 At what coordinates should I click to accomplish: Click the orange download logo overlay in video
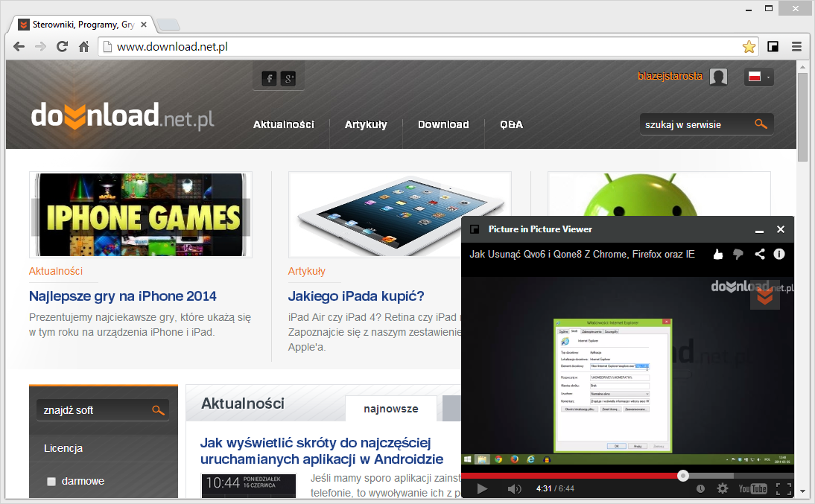click(x=764, y=296)
